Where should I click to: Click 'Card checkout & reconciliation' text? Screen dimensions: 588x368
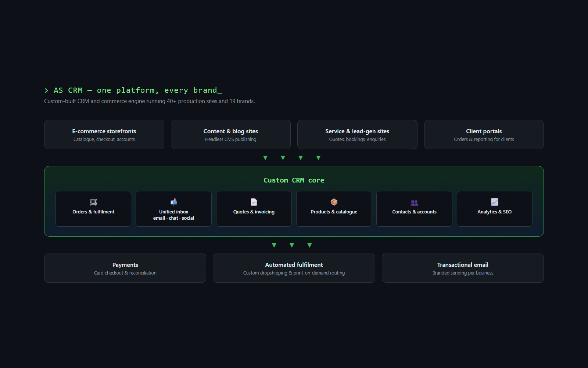point(125,273)
